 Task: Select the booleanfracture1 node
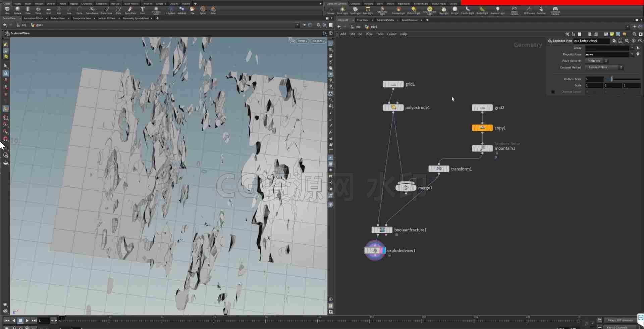pos(382,230)
